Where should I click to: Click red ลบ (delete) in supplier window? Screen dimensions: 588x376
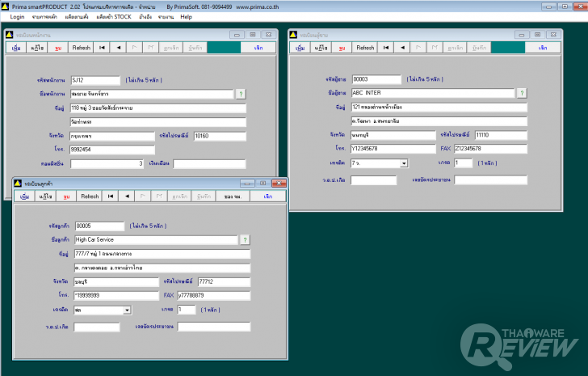(x=342, y=48)
